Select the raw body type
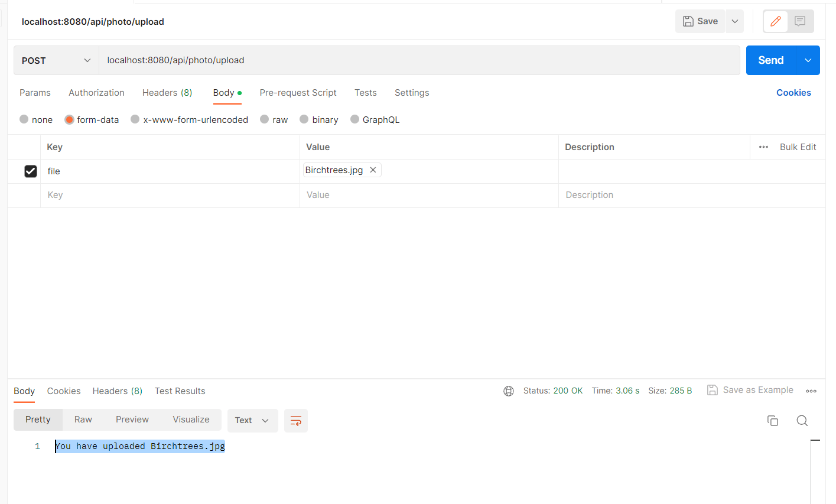The height and width of the screenshot is (504, 836). [x=265, y=119]
